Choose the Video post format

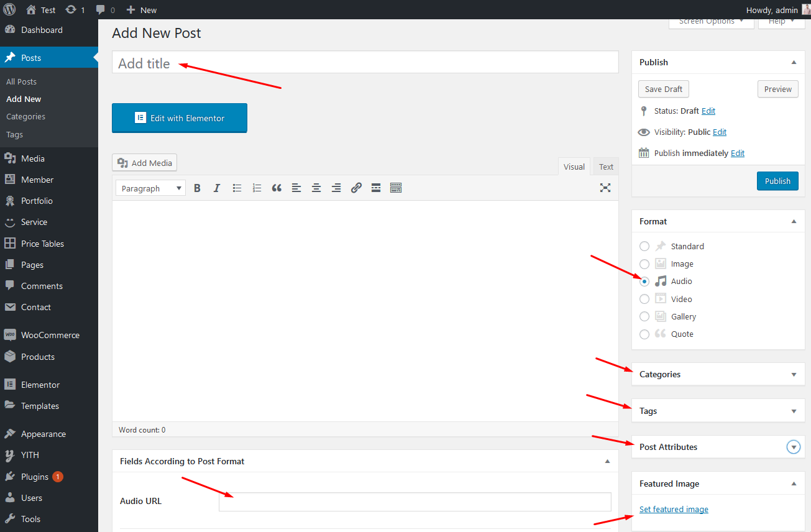click(x=644, y=299)
